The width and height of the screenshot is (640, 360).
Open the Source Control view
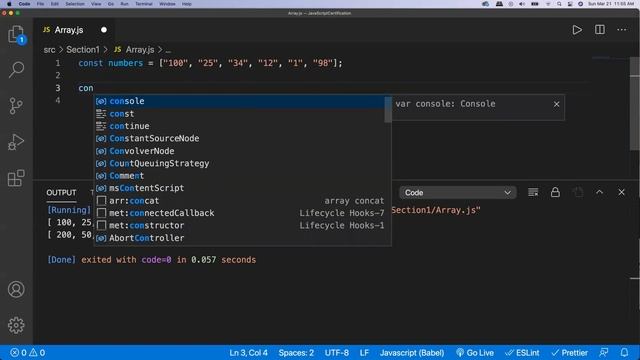16,106
